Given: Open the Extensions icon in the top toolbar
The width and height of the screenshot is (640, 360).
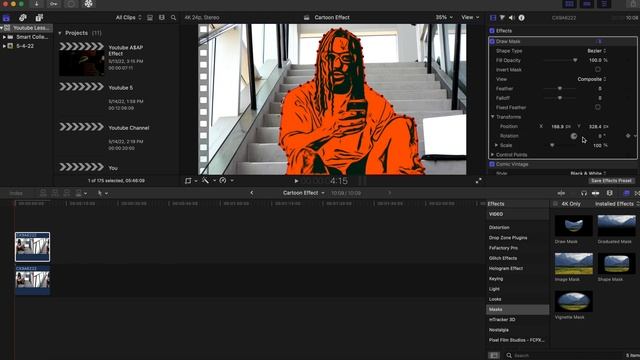Looking at the screenshot, I should [x=88, y=4].
